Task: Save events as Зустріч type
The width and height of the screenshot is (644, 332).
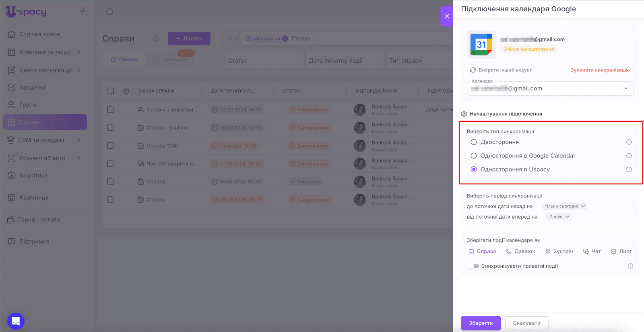Action: [559, 252]
